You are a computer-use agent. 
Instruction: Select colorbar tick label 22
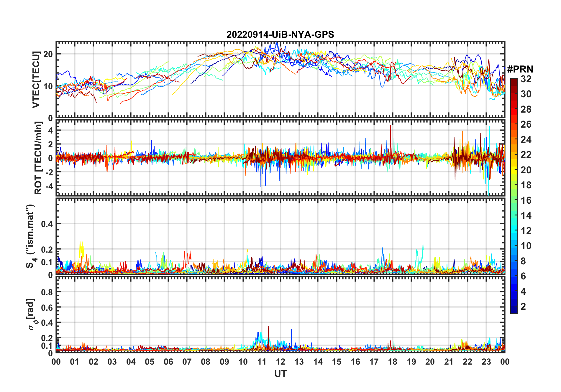(x=526, y=155)
